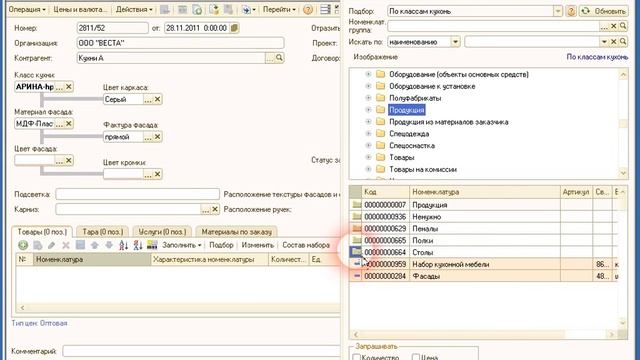640x360 pixels.
Task: Open Цены и валюта settings
Action: [80, 9]
